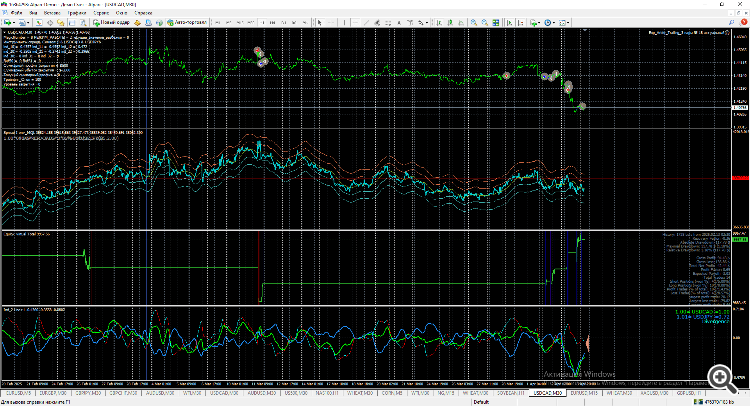Switch timeframe to M15
Image resolution: width=750 pixels, height=406 pixels.
pos(239,22)
